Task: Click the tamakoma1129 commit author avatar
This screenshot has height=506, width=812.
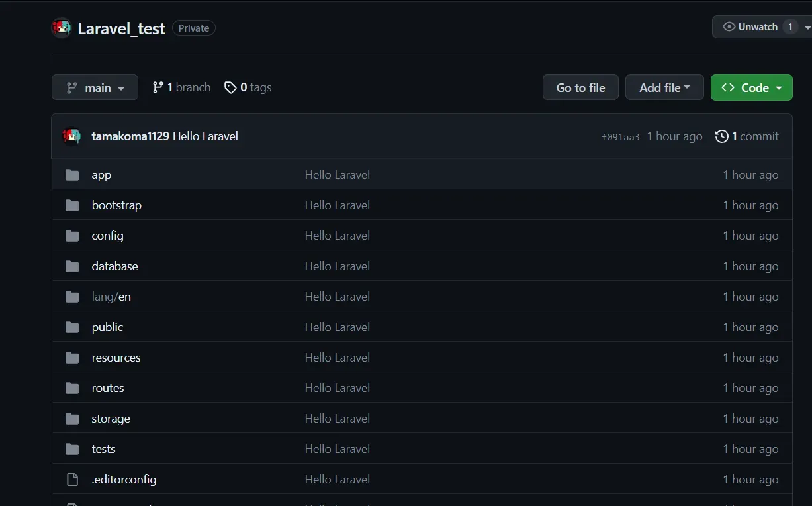Action: click(x=71, y=136)
